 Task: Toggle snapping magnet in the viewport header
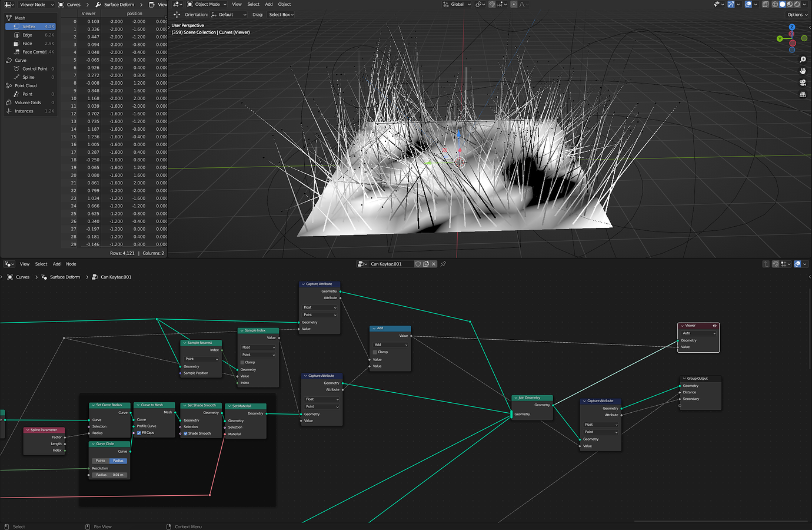pyautogui.click(x=492, y=4)
